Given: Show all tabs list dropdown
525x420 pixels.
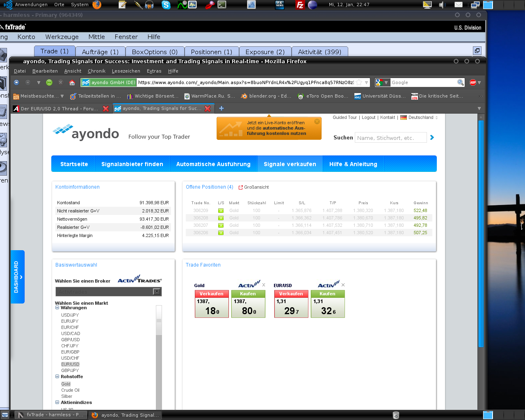Looking at the screenshot, I should pyautogui.click(x=479, y=108).
